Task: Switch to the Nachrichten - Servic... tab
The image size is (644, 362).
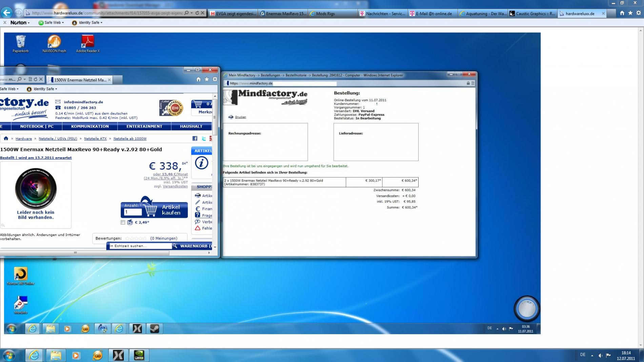Action: pyautogui.click(x=383, y=14)
